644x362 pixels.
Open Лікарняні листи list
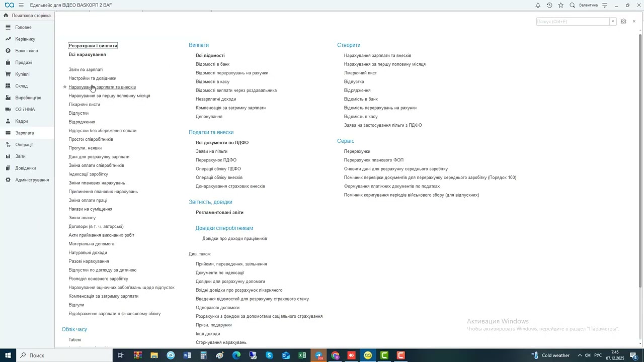(84, 105)
